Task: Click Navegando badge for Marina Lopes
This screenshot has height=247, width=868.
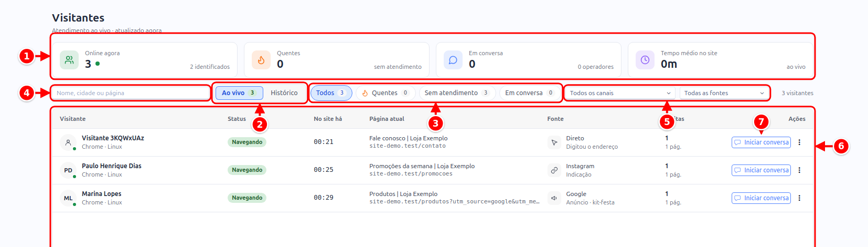Action: (x=247, y=198)
